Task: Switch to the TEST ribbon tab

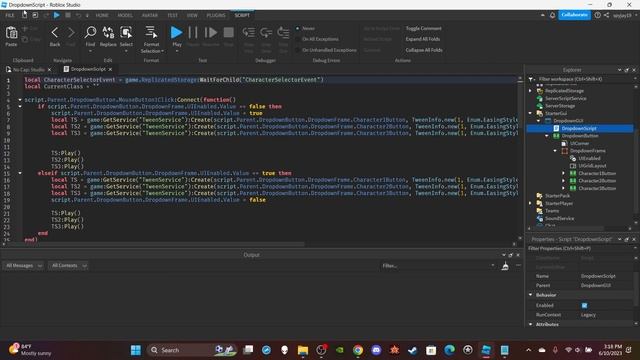Action: pyautogui.click(x=173, y=15)
